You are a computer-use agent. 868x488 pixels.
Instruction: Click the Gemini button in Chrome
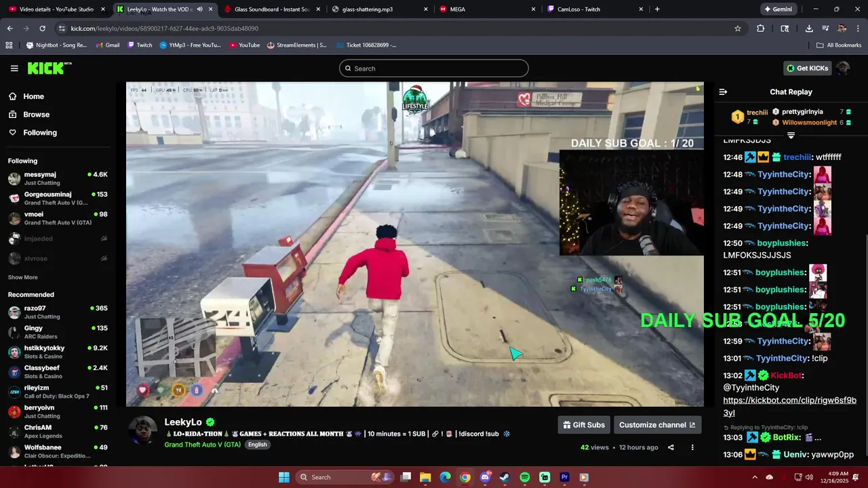(777, 9)
